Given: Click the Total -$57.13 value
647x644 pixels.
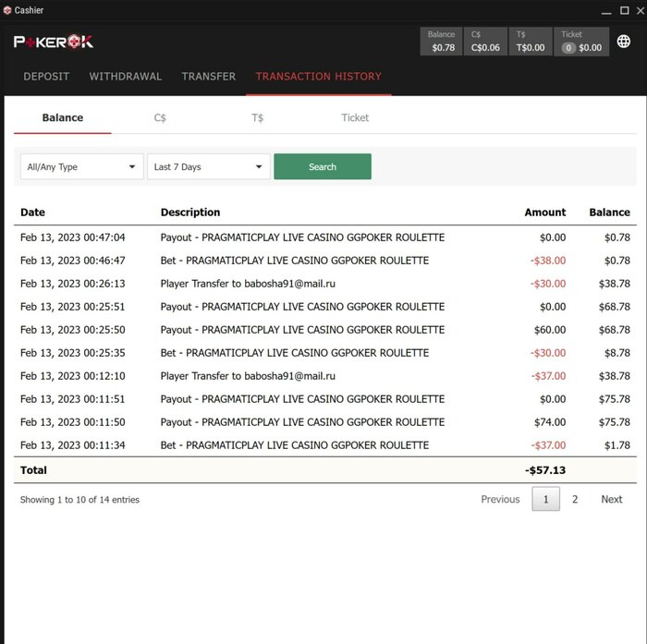Looking at the screenshot, I should click(545, 470).
